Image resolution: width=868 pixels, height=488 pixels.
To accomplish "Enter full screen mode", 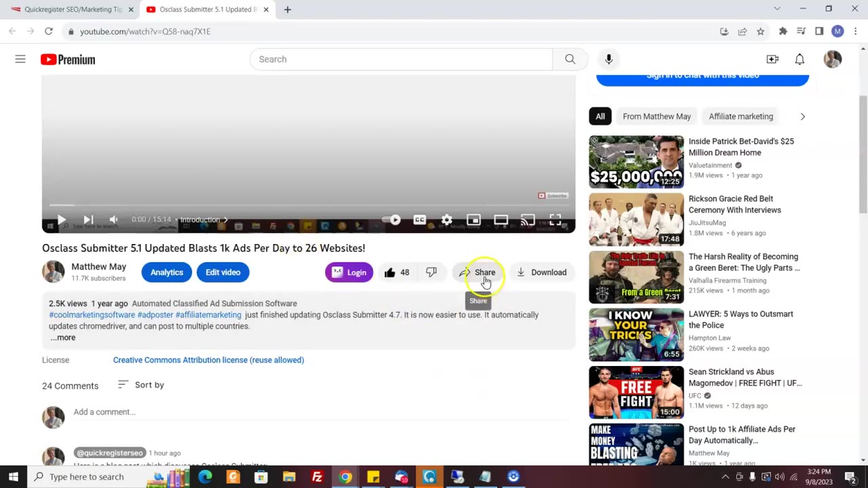I will (555, 220).
